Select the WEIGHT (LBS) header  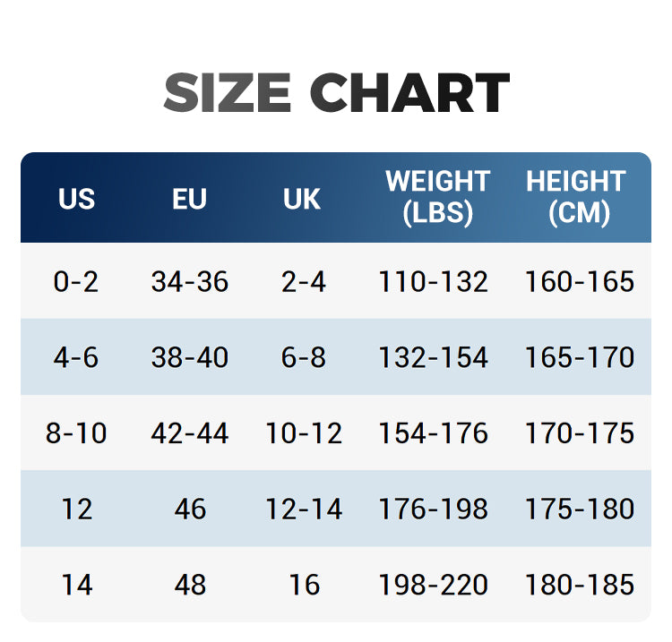[x=437, y=197]
